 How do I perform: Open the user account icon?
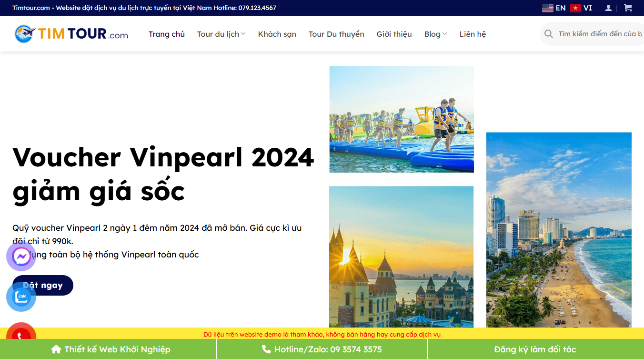(608, 8)
